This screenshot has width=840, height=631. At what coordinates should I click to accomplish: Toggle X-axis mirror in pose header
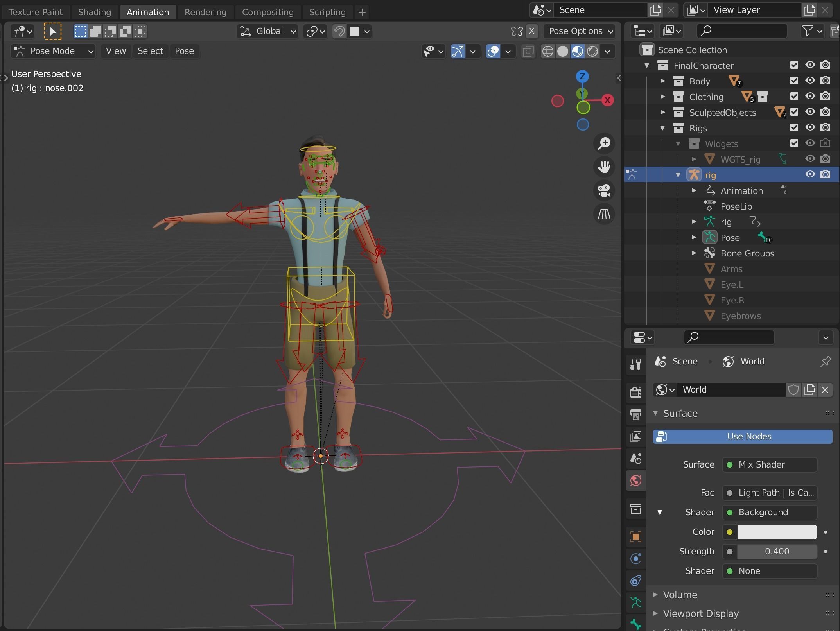(531, 31)
